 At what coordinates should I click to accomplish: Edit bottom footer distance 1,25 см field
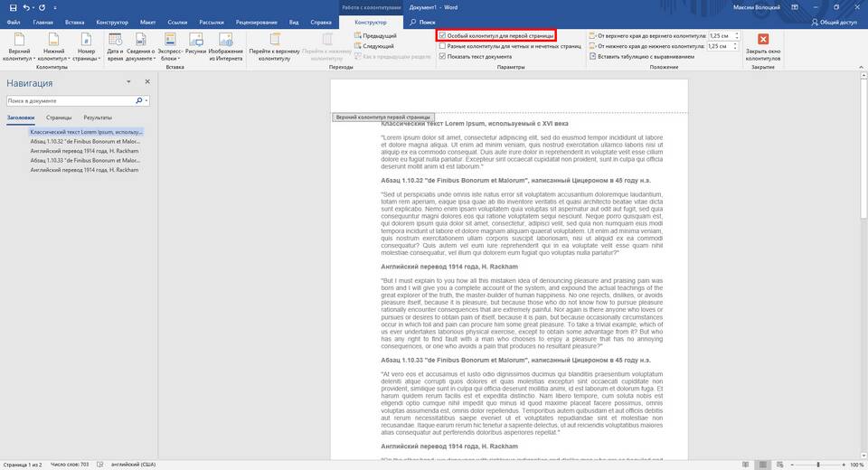click(x=720, y=46)
